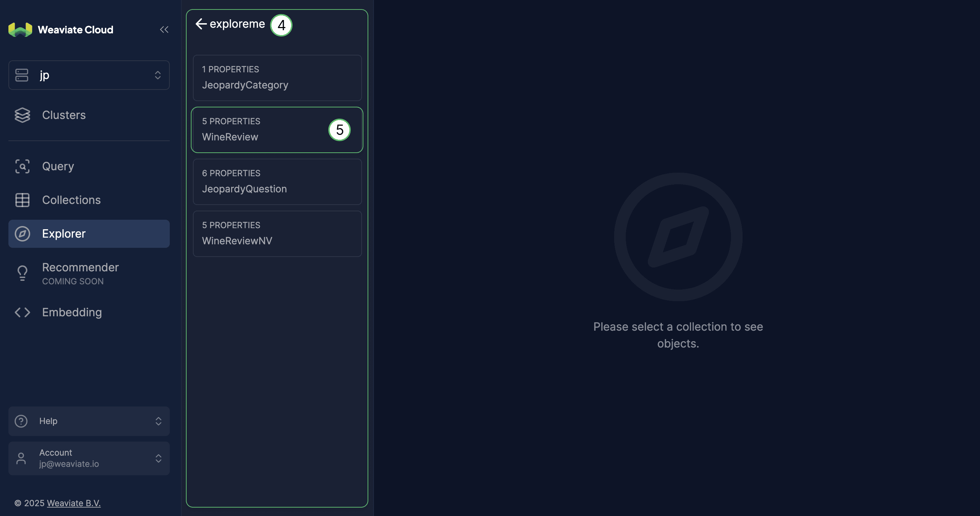This screenshot has height=516, width=980.
Task: Click the Help question mark icon
Action: coord(21,421)
